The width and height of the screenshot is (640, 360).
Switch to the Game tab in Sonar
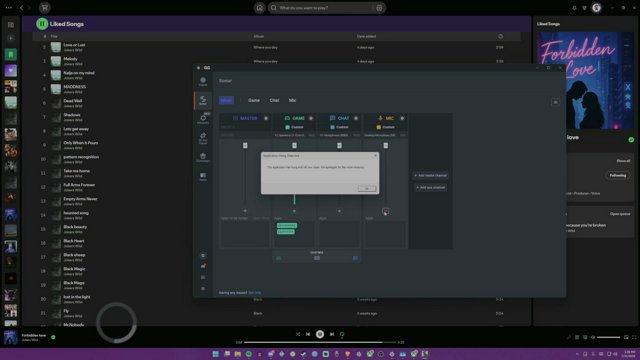(254, 100)
